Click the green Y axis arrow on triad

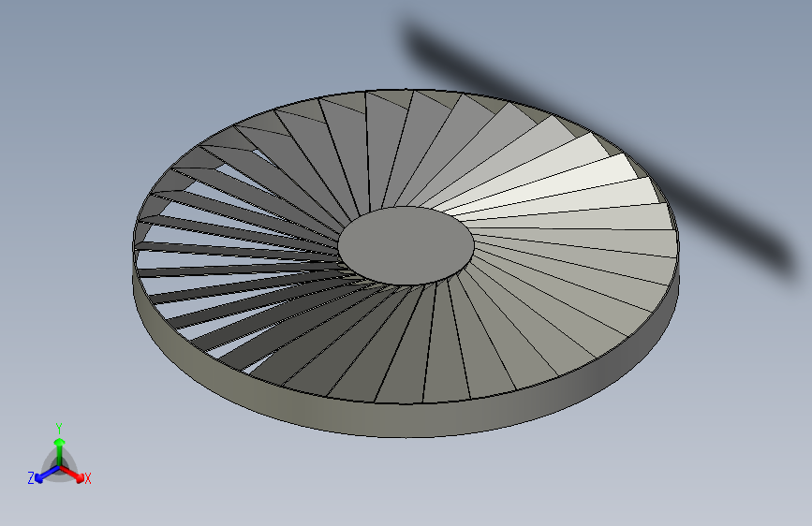[60, 451]
